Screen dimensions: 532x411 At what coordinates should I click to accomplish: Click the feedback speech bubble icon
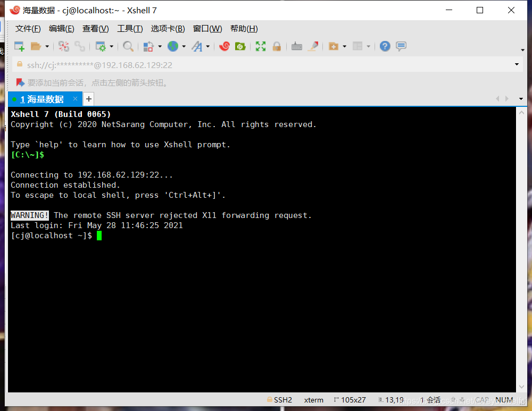pyautogui.click(x=401, y=46)
